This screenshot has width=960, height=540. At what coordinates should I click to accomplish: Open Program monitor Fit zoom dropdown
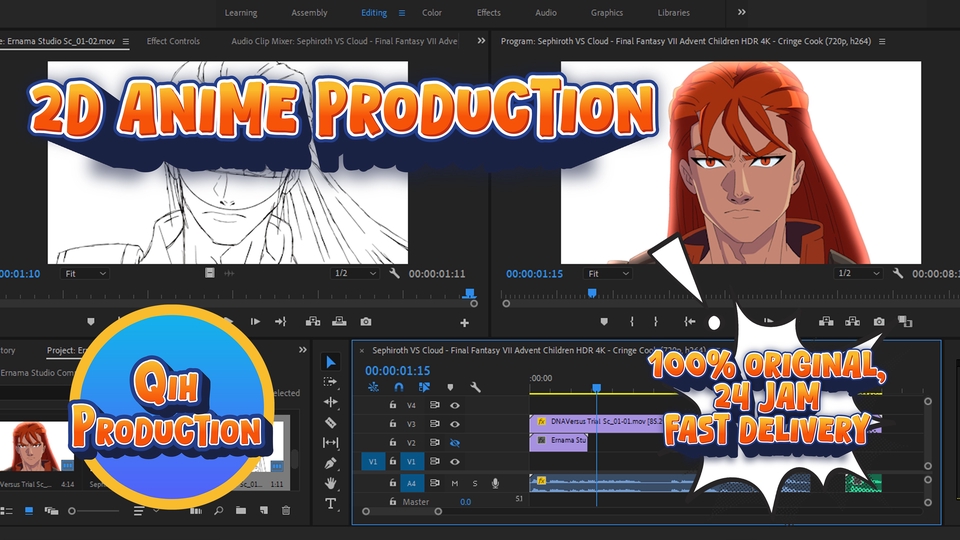[x=607, y=274]
